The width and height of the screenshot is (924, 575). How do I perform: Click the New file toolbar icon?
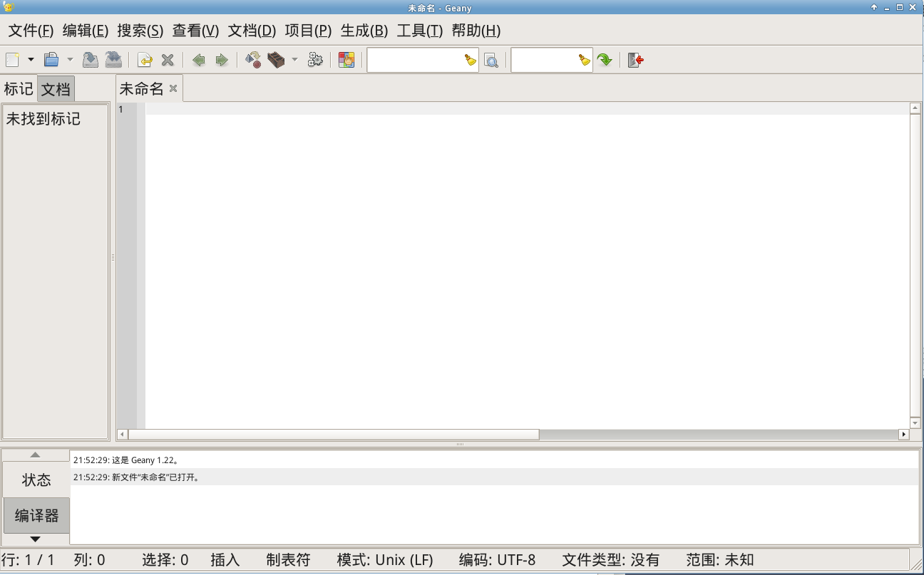[12, 60]
